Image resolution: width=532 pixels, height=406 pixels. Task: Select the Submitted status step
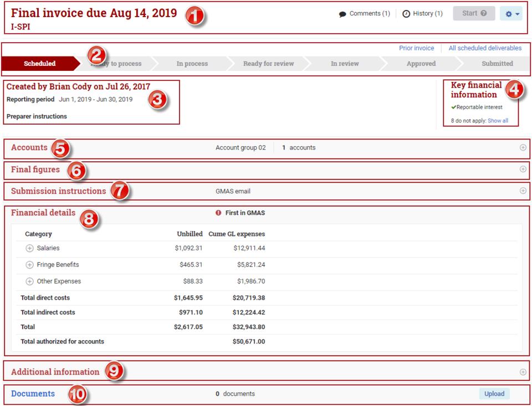click(x=497, y=64)
